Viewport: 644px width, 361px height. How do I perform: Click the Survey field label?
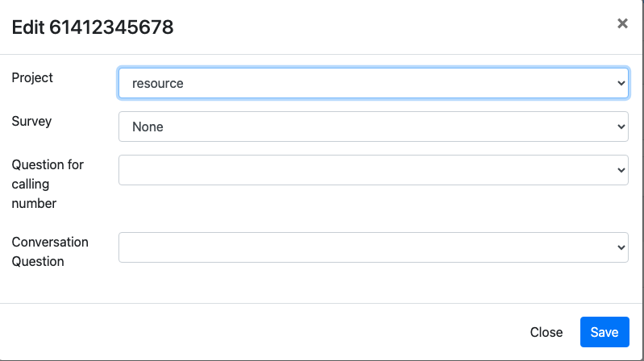[31, 121]
